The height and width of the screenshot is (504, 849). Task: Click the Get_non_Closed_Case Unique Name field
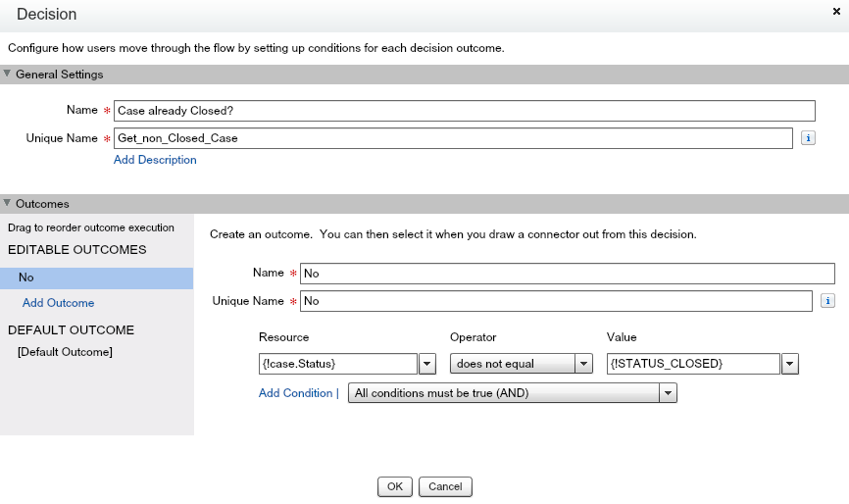[x=452, y=138]
